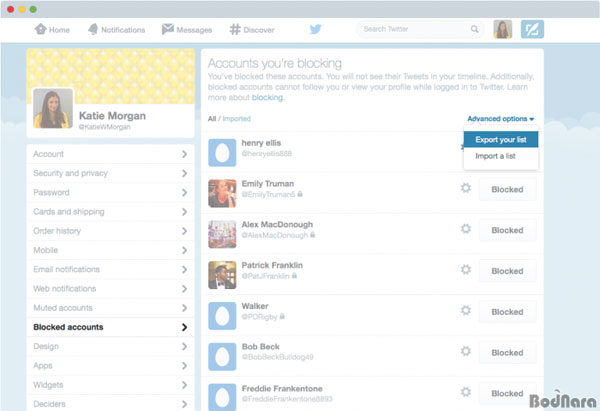
Task: Click the henry ellis name link
Action: [x=261, y=143]
